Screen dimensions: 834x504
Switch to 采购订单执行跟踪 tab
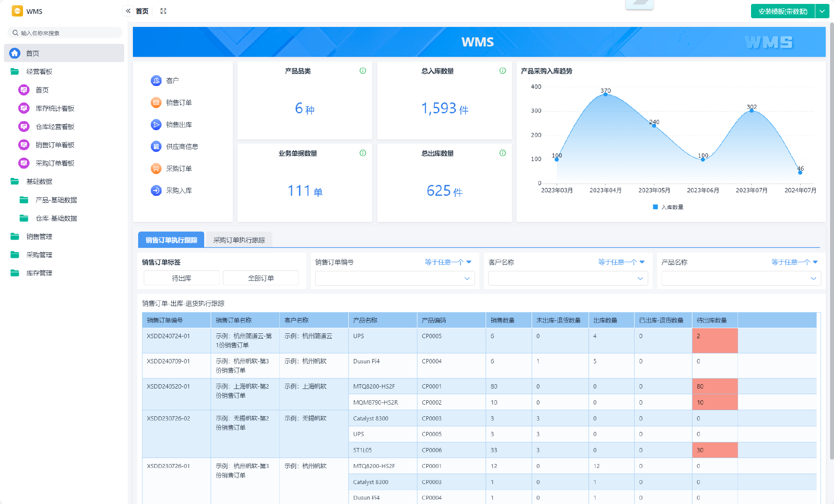[x=239, y=240]
